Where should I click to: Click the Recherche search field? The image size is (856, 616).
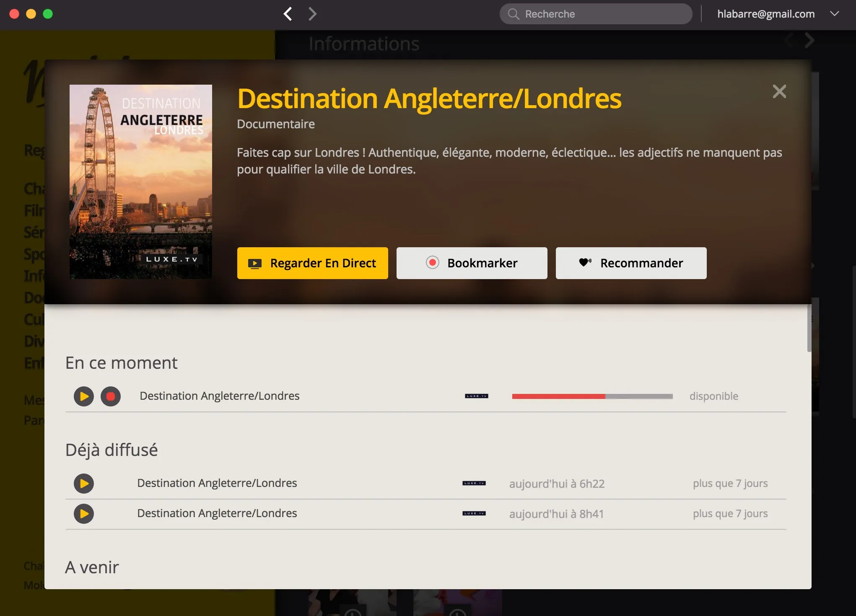point(596,14)
